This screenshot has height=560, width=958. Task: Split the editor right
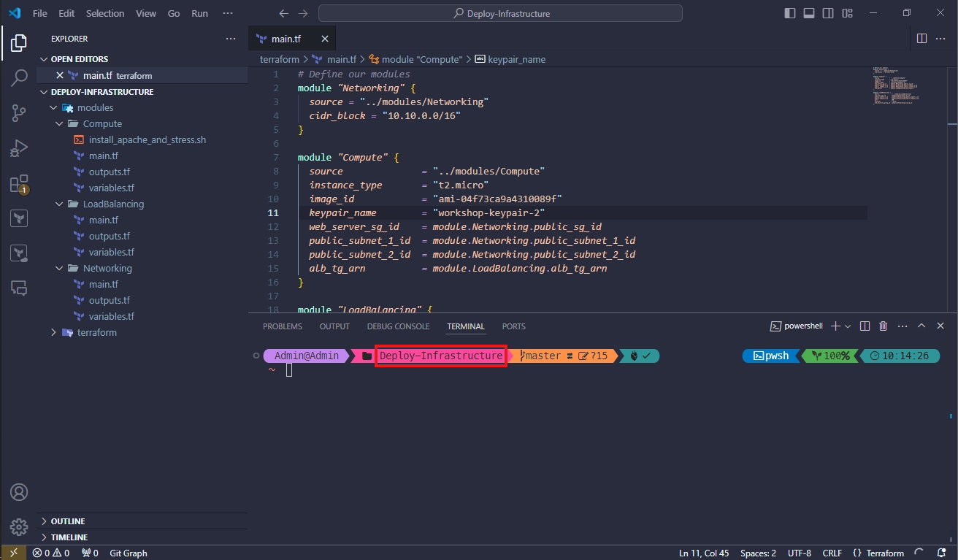[x=921, y=39]
